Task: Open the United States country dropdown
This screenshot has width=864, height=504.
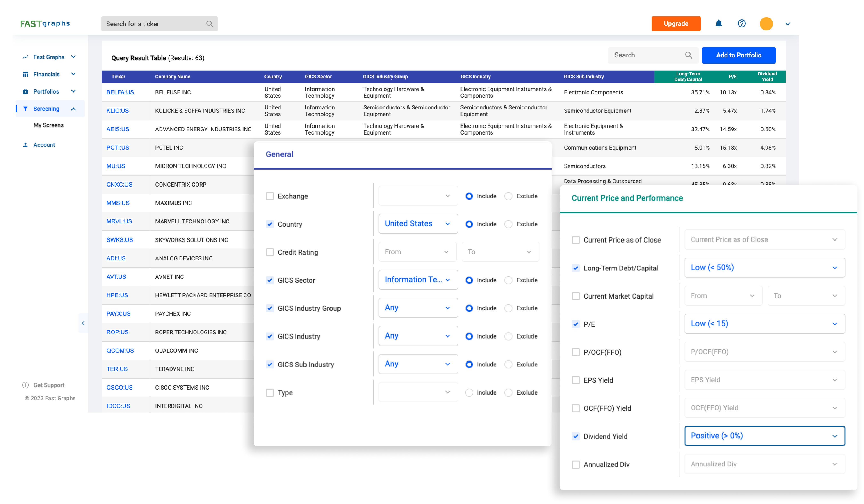Action: [x=418, y=223]
